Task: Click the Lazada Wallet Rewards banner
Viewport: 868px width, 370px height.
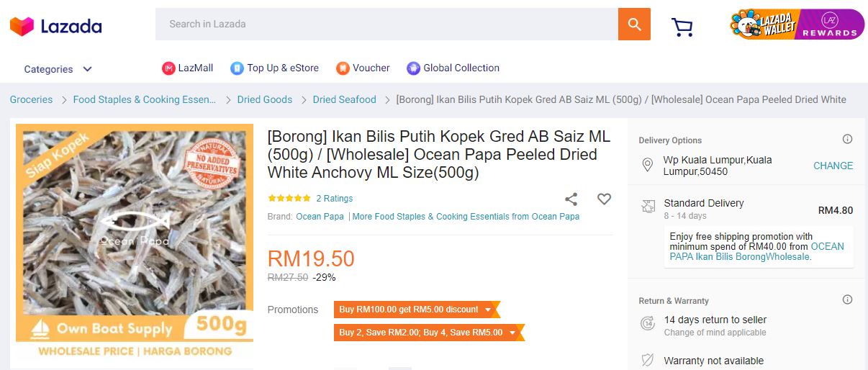Action: [x=797, y=24]
